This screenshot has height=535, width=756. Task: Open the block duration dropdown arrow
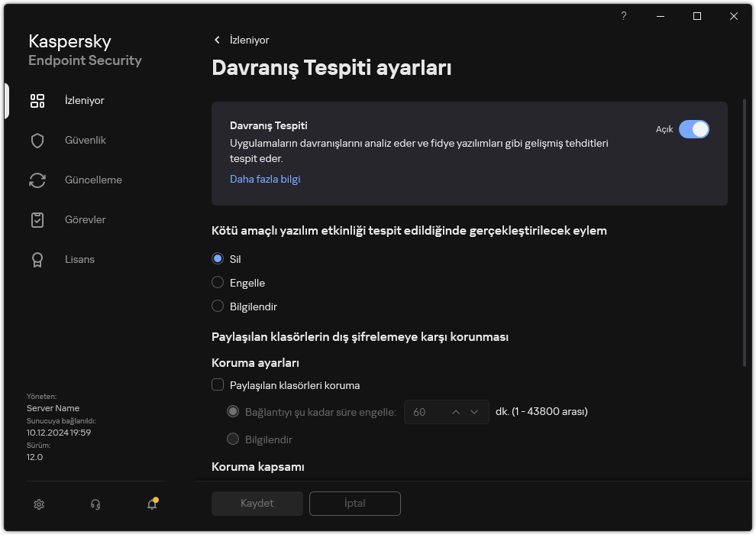click(475, 411)
